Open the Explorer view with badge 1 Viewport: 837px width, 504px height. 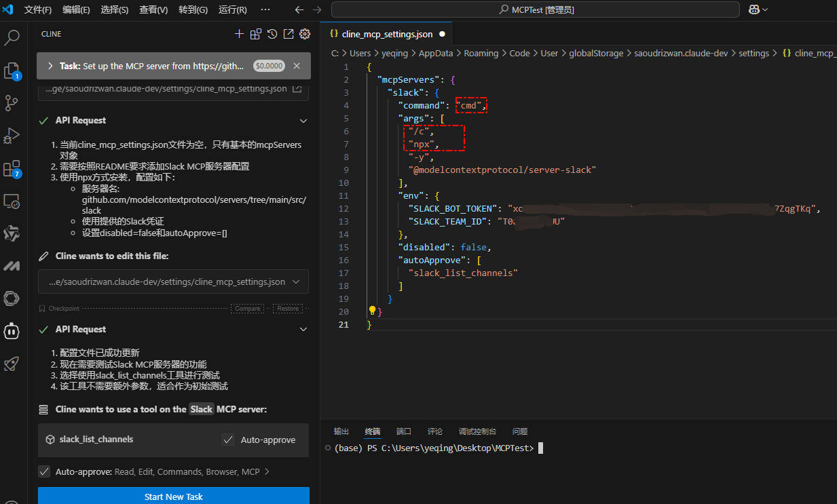click(12, 71)
